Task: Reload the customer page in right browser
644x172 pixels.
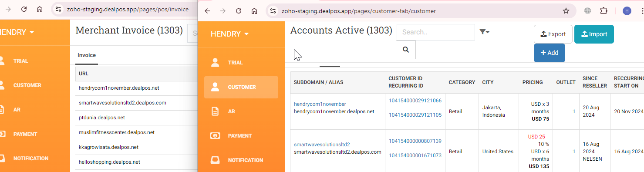Action: click(239, 11)
